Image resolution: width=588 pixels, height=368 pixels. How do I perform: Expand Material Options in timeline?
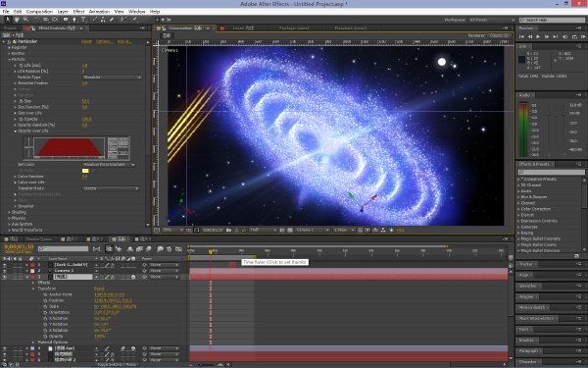(x=34, y=342)
